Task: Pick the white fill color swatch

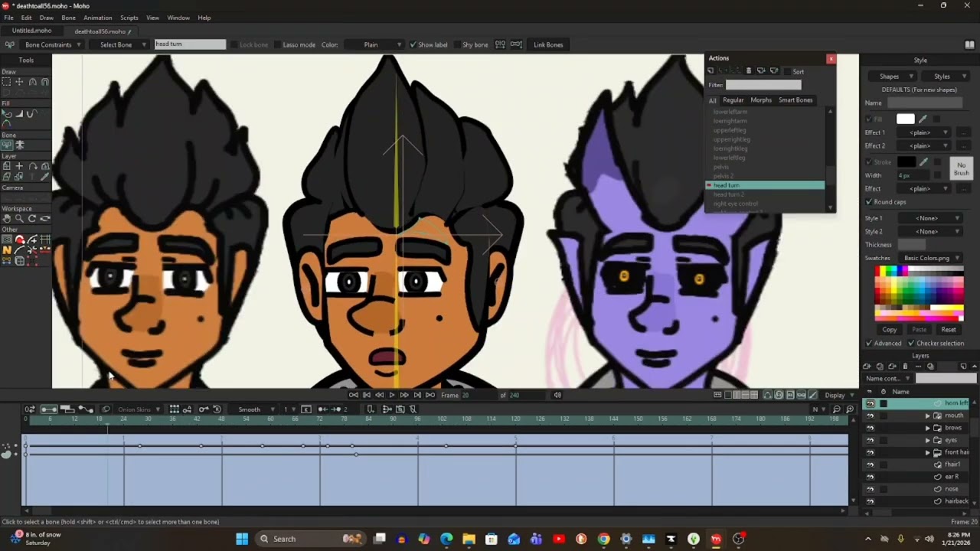Action: click(x=906, y=119)
